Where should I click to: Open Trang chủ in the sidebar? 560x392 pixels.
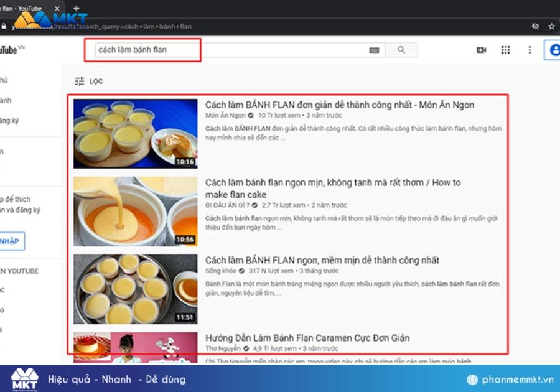5,80
